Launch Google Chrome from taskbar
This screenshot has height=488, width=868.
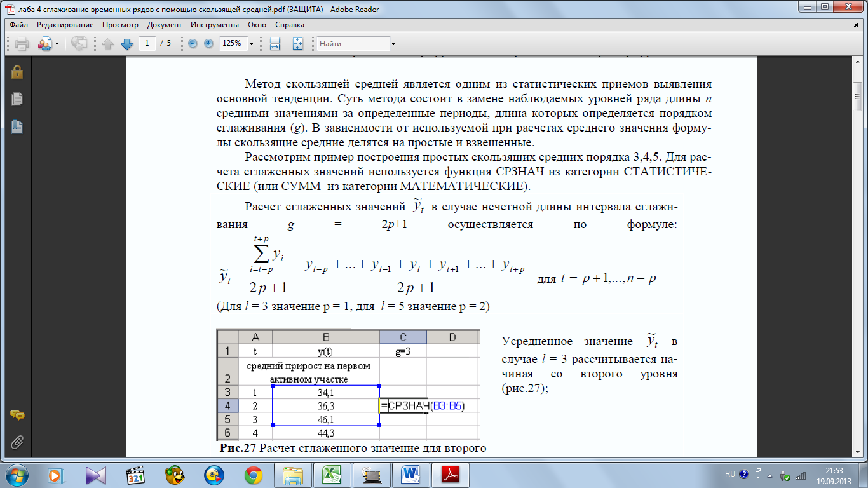point(254,475)
